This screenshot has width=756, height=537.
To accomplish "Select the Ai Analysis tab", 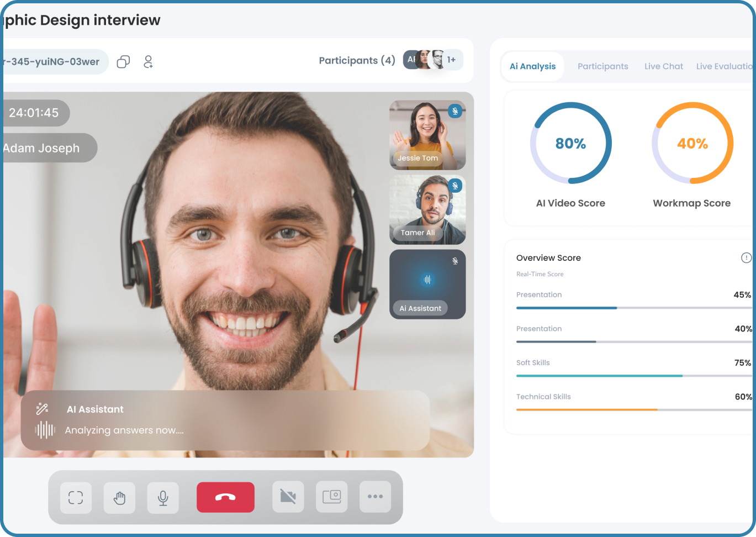I will pos(532,66).
